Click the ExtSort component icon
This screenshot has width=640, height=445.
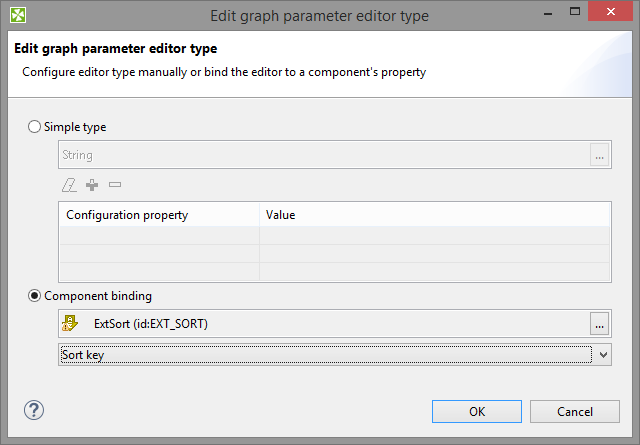tap(70, 323)
